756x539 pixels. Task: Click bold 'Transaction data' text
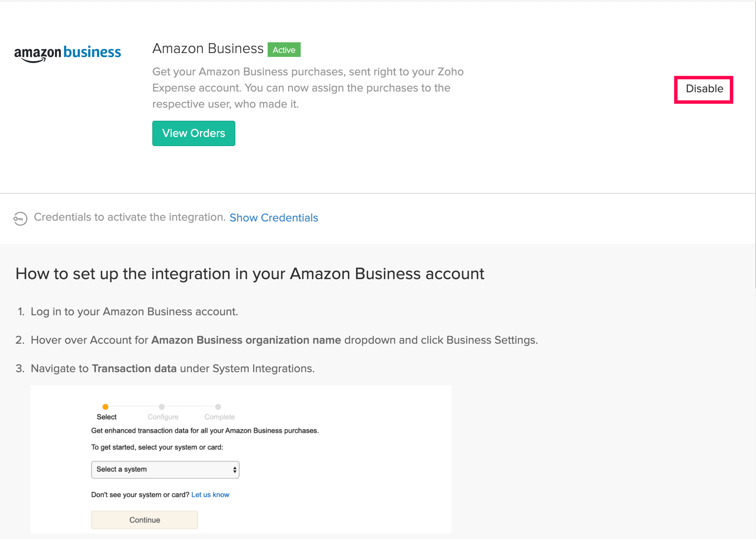point(134,369)
